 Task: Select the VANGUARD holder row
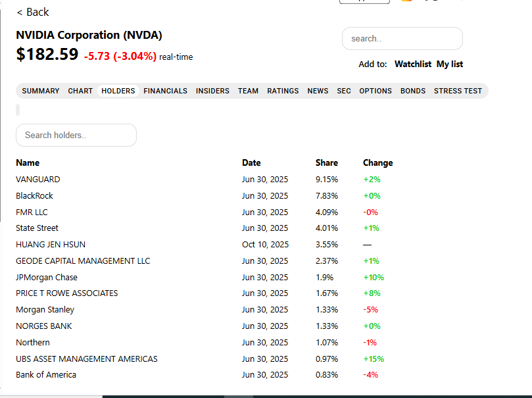[x=38, y=179]
